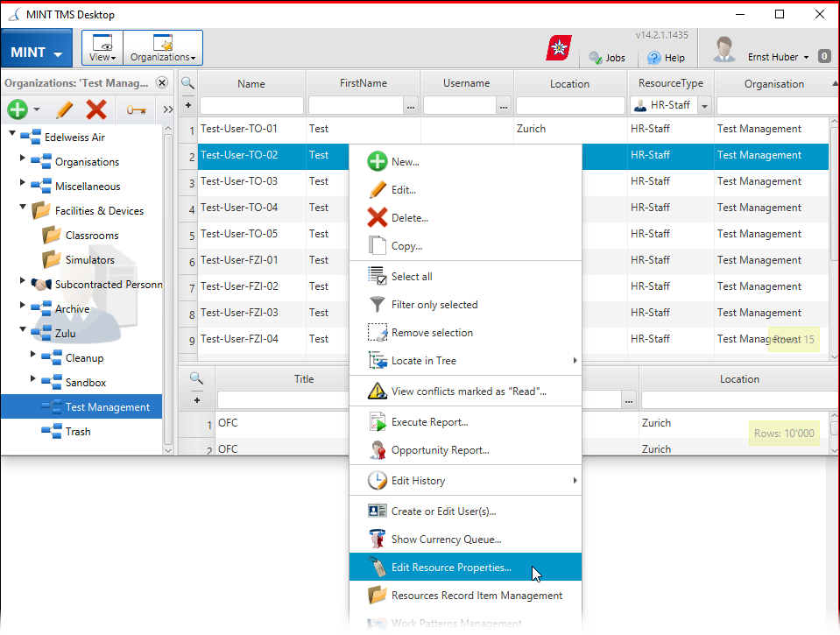Click the search magnifier icon in lower grid

(x=196, y=378)
